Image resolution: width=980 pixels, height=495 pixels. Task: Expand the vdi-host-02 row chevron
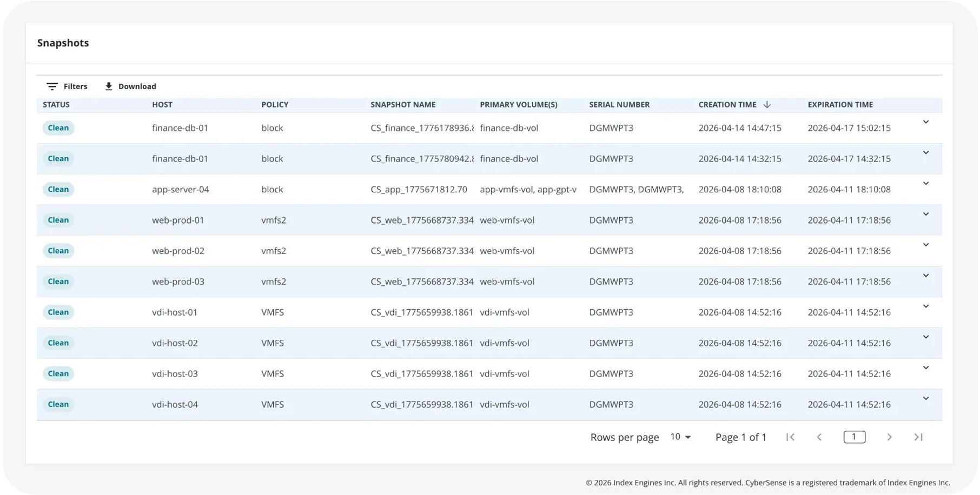click(926, 337)
